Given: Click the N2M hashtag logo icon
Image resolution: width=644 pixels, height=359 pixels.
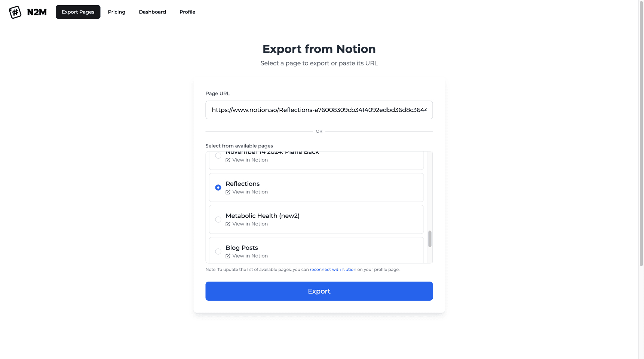Looking at the screenshot, I should [x=15, y=12].
